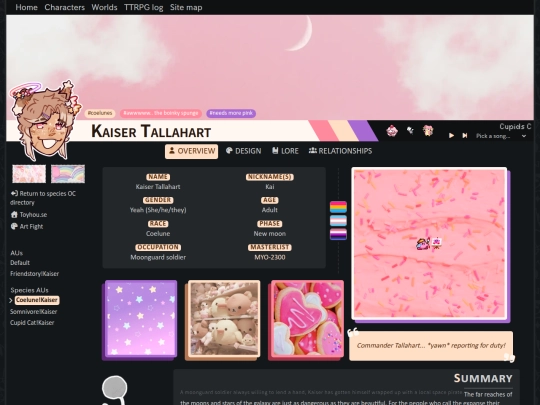Image resolution: width=540 pixels, height=405 pixels.
Task: Click the pink-haired pixel character icon
Action: point(428,131)
